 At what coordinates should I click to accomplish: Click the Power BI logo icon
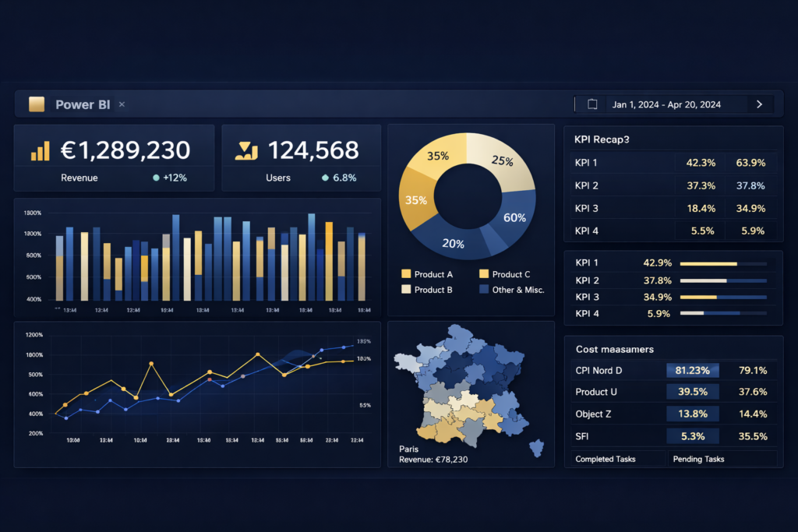(37, 104)
